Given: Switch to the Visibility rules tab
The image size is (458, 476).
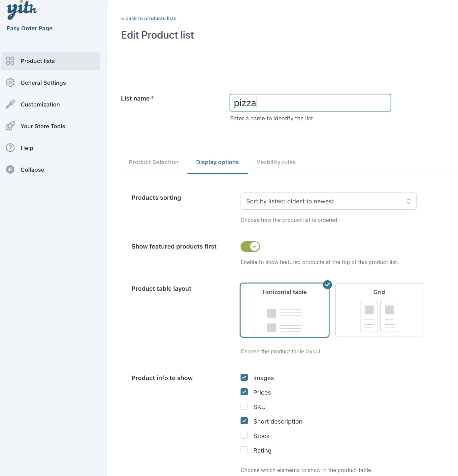Looking at the screenshot, I should pyautogui.click(x=276, y=162).
